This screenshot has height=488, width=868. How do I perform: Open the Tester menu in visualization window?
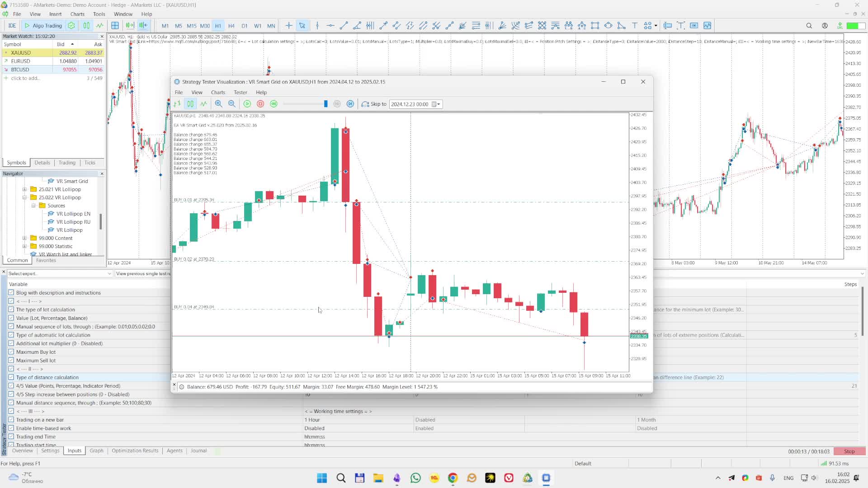click(x=240, y=92)
